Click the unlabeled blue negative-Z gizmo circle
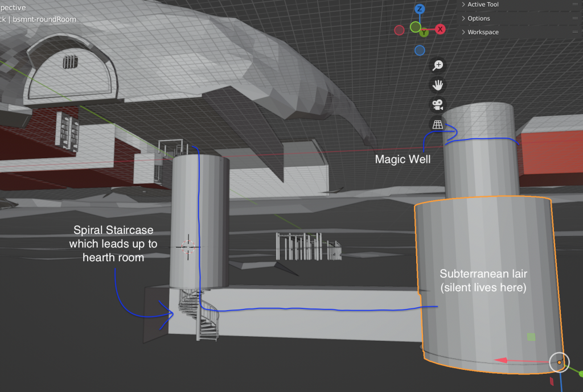The image size is (583, 392). click(x=420, y=50)
